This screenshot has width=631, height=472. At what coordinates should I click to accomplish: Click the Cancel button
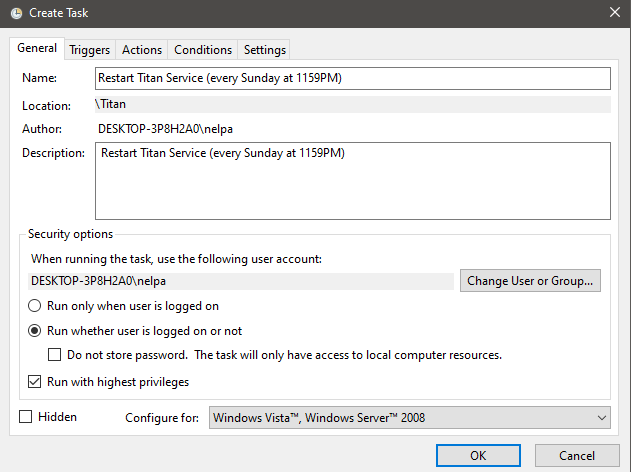[577, 456]
